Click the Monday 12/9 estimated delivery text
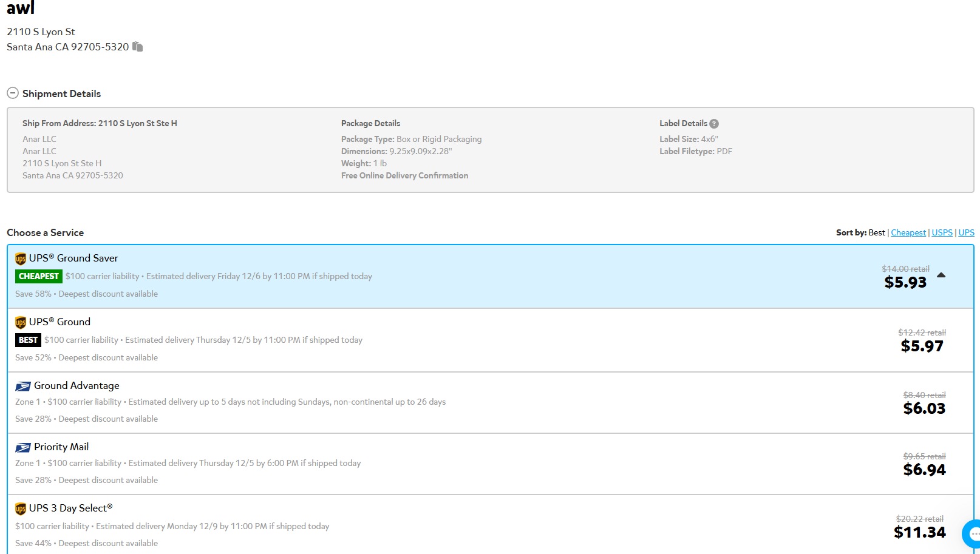 click(x=213, y=526)
